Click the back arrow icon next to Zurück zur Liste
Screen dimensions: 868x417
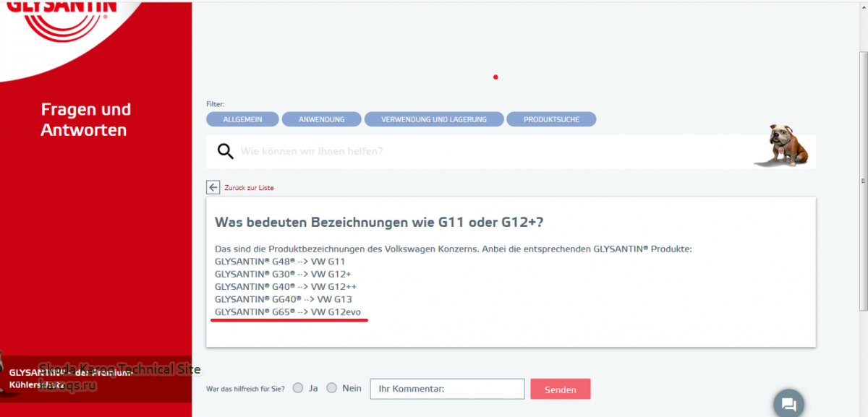click(x=213, y=187)
